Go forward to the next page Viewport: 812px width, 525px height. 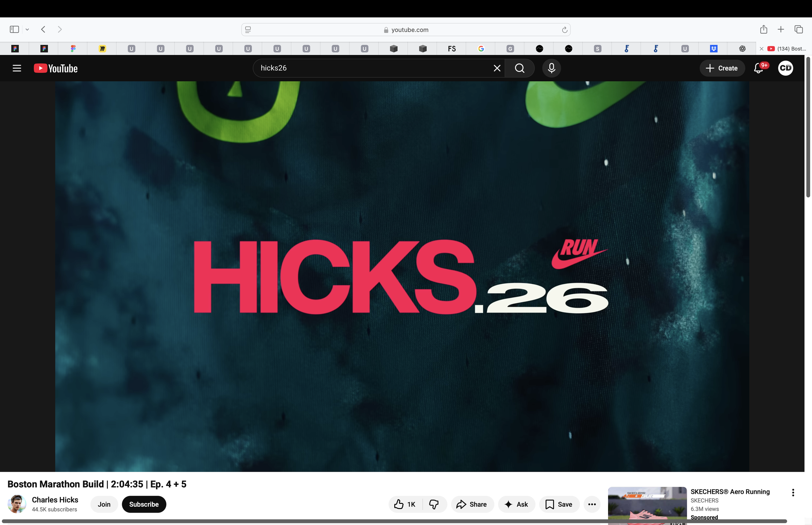coord(60,30)
